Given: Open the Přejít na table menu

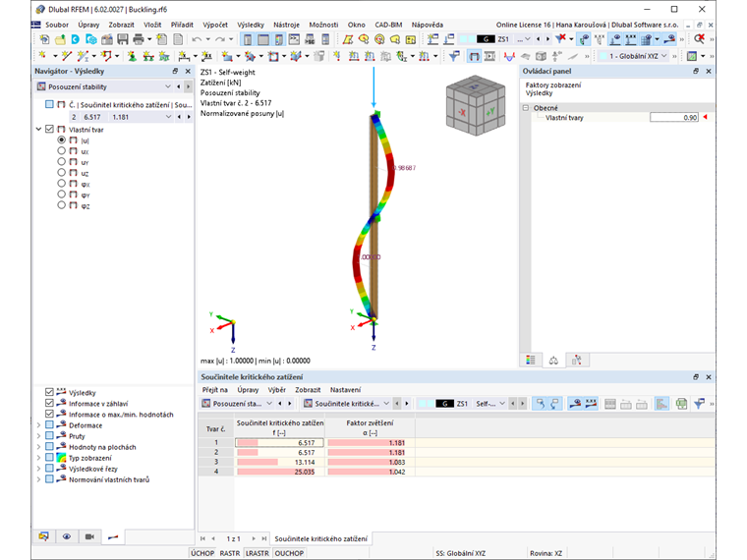Looking at the screenshot, I should (215, 390).
